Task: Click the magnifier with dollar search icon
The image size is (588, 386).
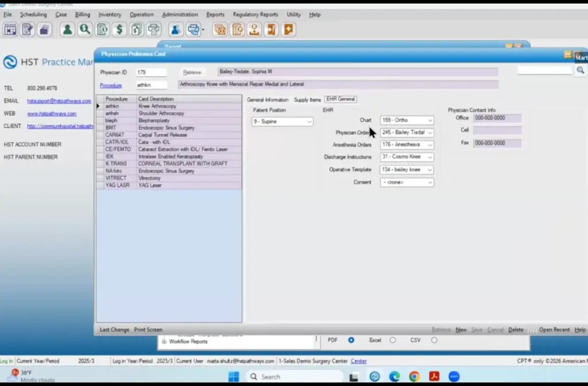Action: click(85, 30)
